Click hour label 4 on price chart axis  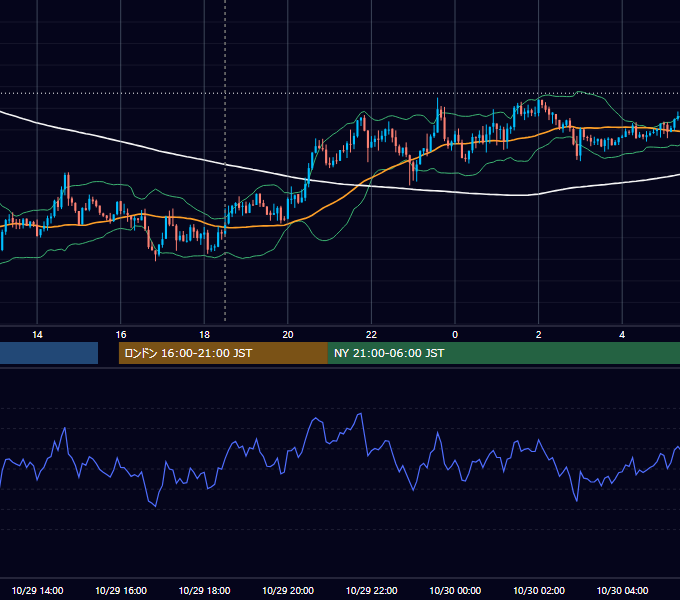(x=622, y=335)
